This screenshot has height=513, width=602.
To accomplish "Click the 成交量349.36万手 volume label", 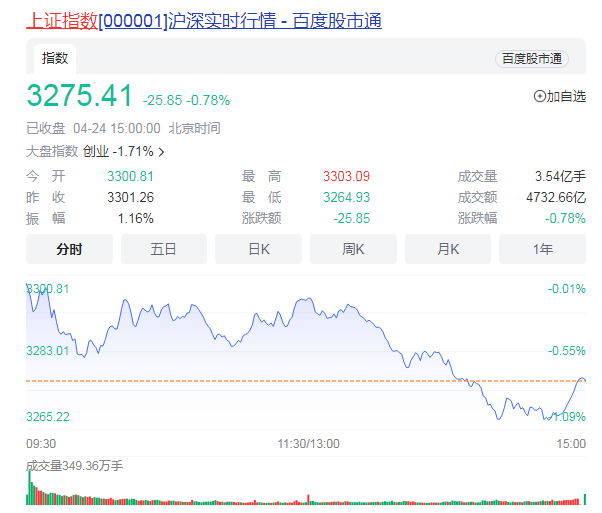I will tap(74, 465).
